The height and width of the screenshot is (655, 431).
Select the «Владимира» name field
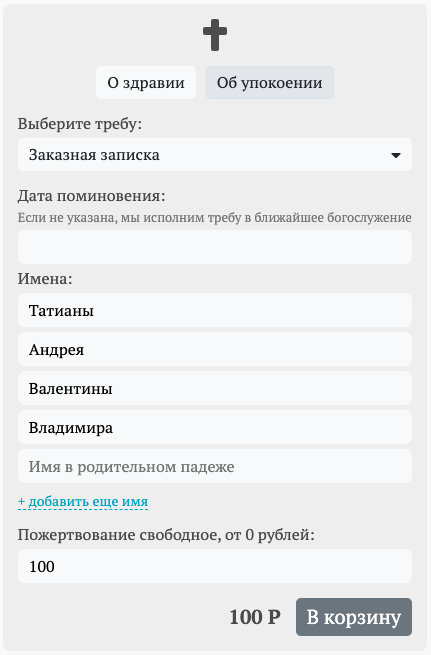[x=215, y=427]
